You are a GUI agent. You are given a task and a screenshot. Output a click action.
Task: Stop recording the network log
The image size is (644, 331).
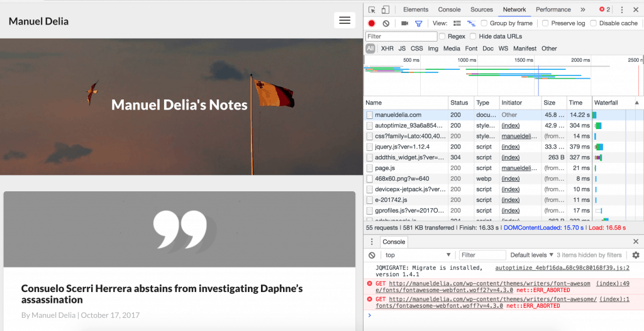click(372, 23)
